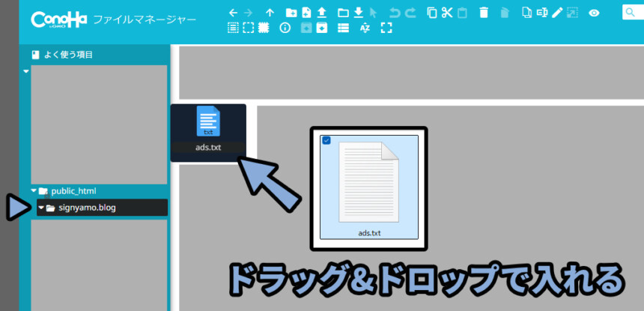Click the upload files icon
This screenshot has width=644, height=311.
[321, 13]
